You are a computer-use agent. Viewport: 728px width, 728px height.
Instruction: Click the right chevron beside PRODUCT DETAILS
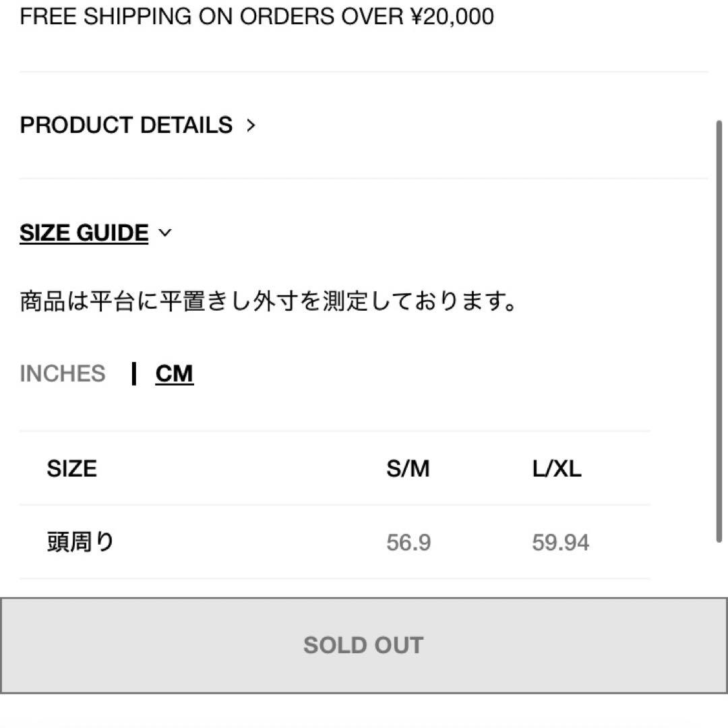[x=251, y=125]
